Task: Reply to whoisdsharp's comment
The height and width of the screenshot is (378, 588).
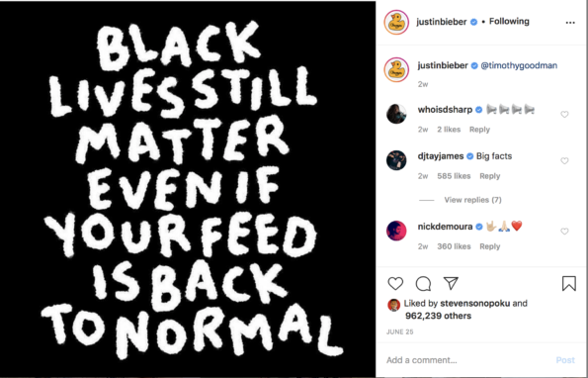Action: (479, 130)
